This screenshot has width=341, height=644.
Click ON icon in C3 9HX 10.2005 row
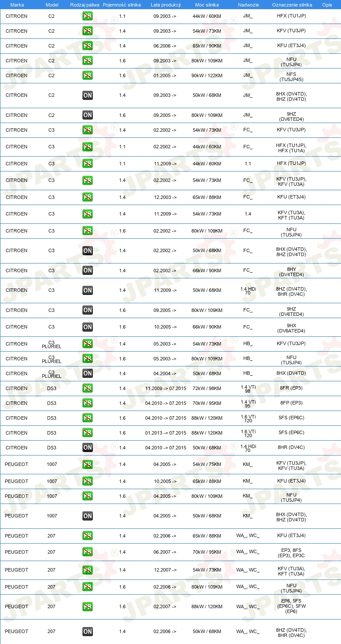tap(88, 327)
